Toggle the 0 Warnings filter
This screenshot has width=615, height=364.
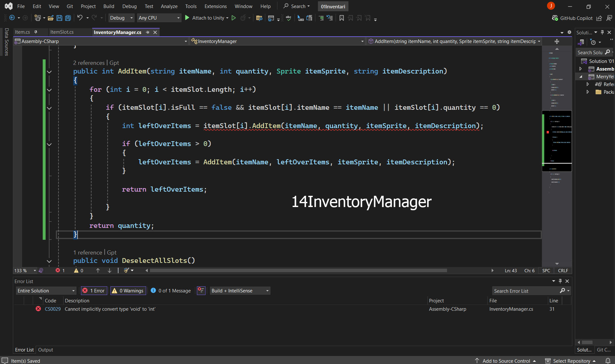128,290
